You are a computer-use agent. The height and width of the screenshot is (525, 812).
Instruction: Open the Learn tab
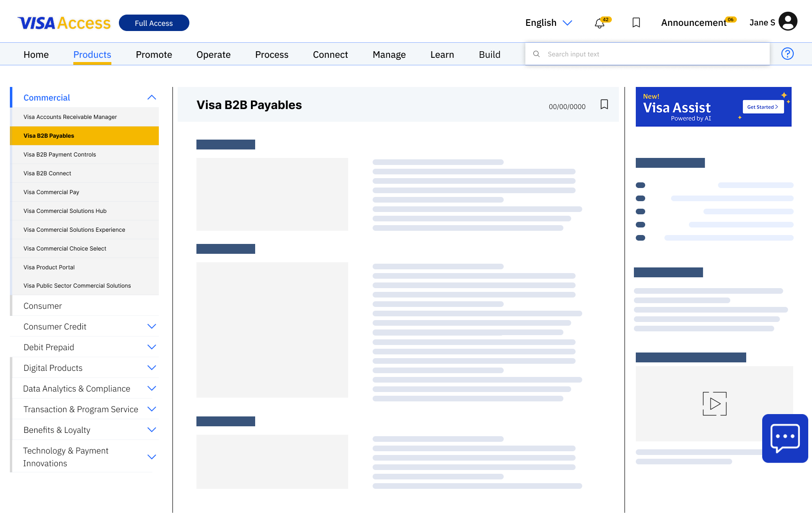point(442,55)
